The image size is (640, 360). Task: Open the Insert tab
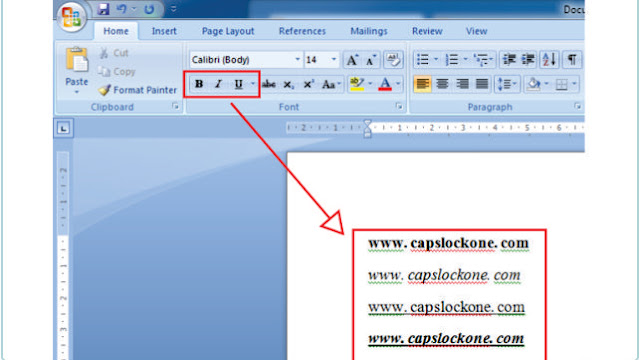pos(164,31)
